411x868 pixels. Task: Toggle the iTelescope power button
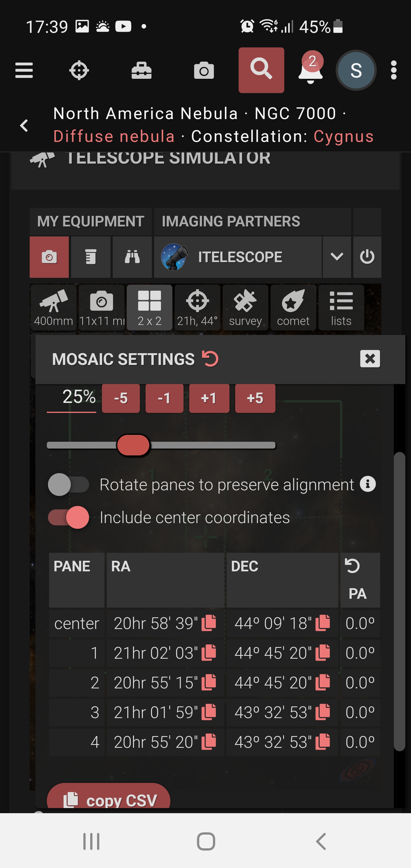(367, 257)
